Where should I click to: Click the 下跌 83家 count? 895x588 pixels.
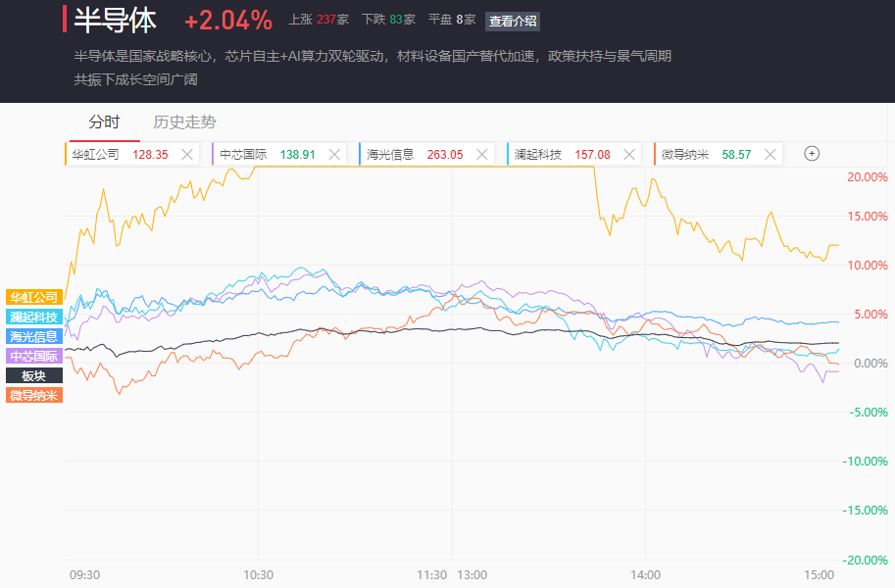tap(388, 20)
